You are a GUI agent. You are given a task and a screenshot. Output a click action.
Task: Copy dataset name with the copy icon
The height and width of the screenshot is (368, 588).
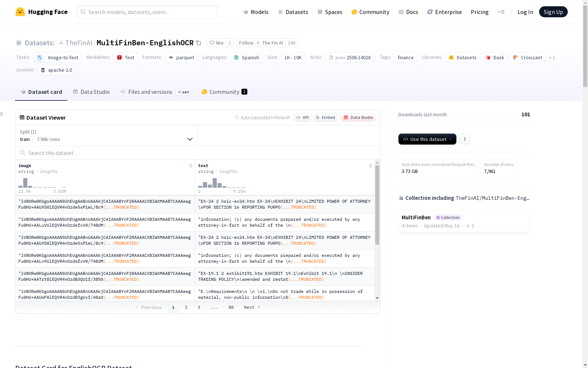(198, 43)
